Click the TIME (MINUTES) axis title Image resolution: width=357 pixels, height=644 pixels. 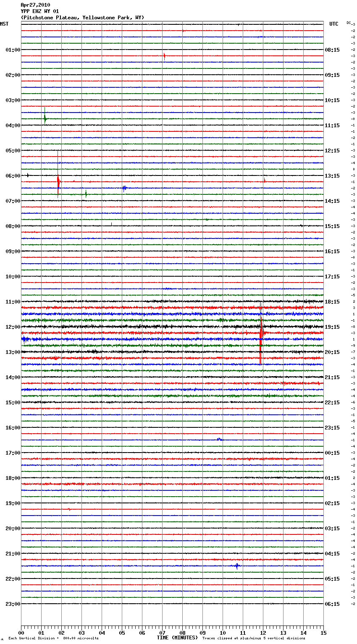click(x=177, y=638)
